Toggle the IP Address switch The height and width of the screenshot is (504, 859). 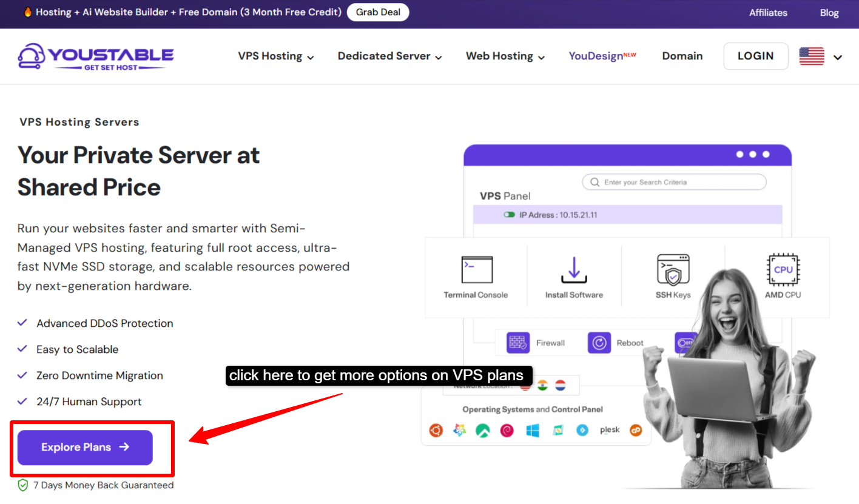[509, 215]
